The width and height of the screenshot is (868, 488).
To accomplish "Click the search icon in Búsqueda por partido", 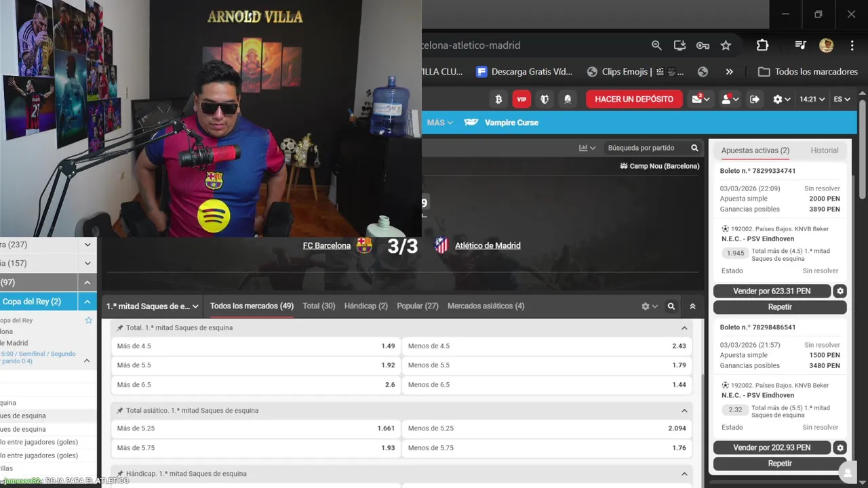I will click(x=694, y=148).
